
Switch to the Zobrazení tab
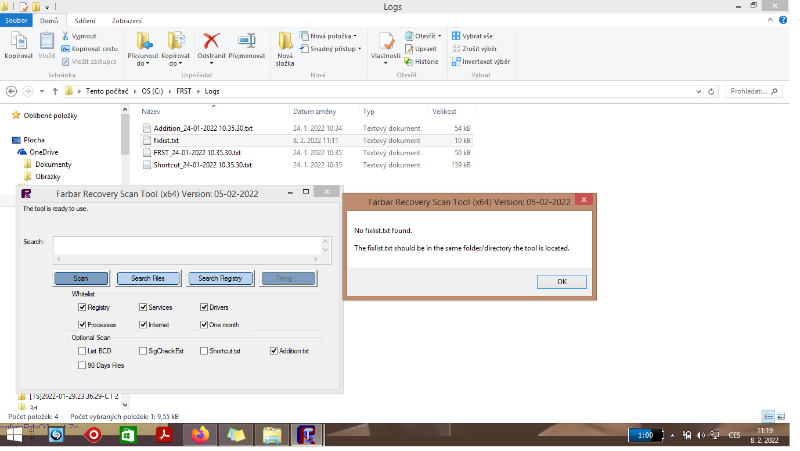pyautogui.click(x=127, y=21)
